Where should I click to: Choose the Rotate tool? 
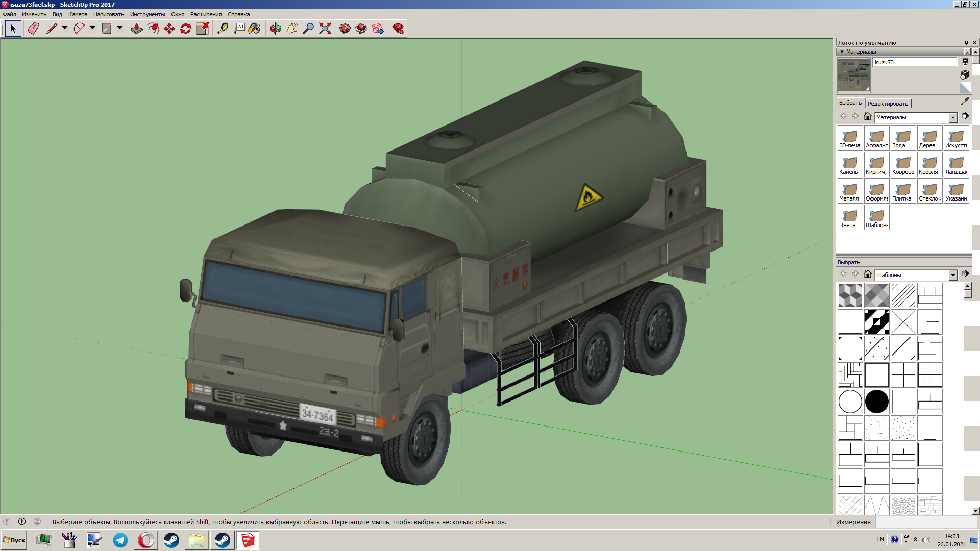coord(186,29)
